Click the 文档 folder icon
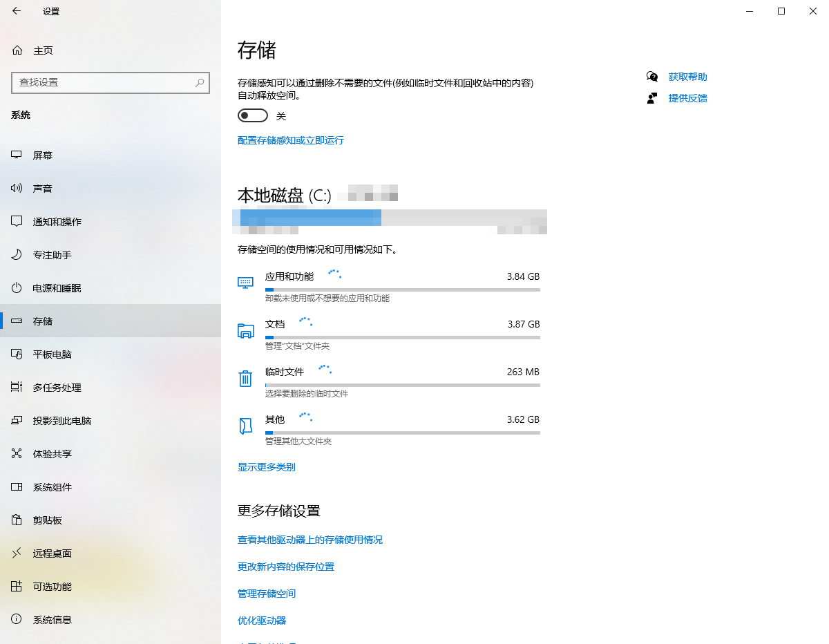Image resolution: width=829 pixels, height=644 pixels. click(x=245, y=331)
